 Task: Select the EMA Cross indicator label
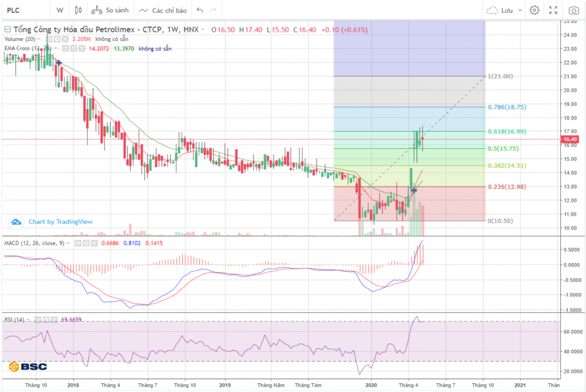(28, 49)
